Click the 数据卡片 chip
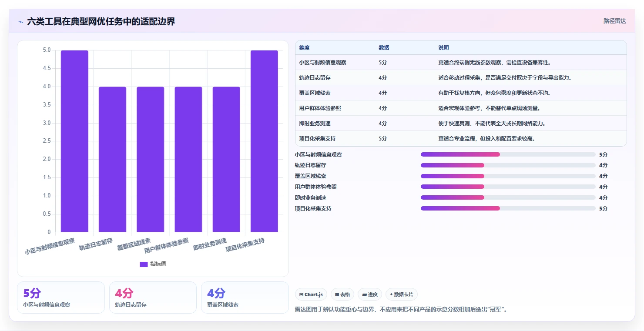 click(402, 294)
